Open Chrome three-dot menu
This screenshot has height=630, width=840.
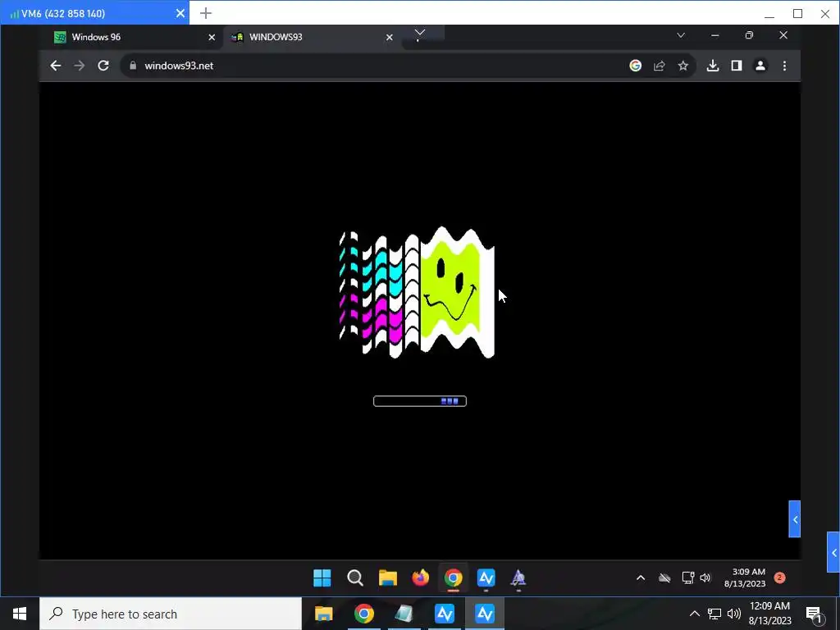point(784,66)
